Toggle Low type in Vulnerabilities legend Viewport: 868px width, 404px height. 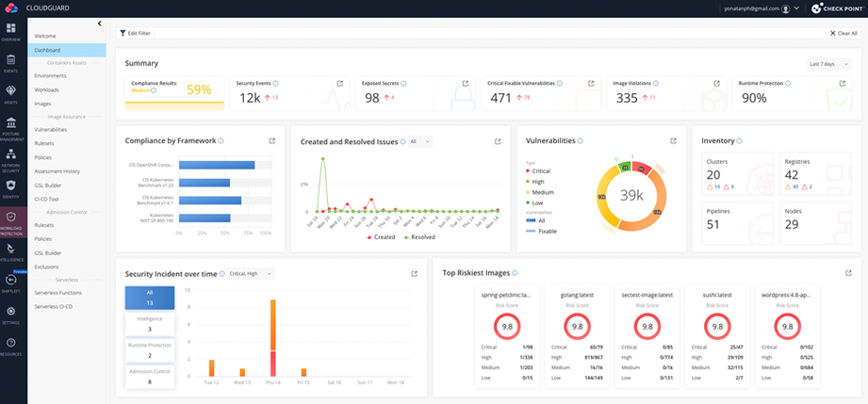[x=534, y=203]
